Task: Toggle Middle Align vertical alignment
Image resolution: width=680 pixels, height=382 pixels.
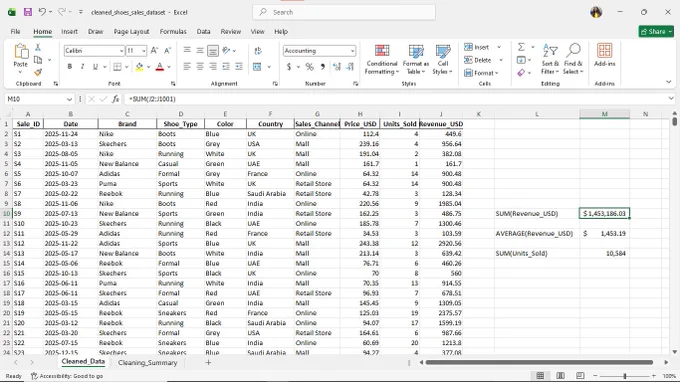Action: pyautogui.click(x=200, y=51)
